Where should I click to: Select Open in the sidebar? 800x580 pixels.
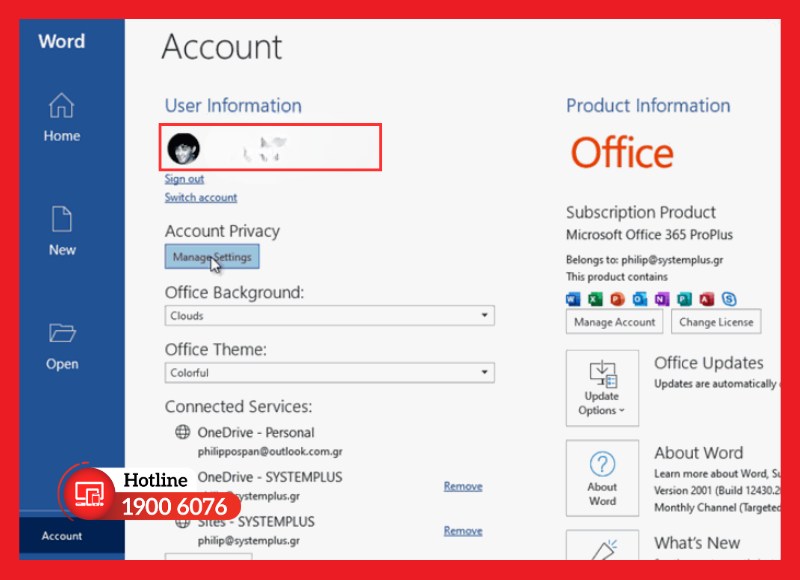(x=62, y=347)
